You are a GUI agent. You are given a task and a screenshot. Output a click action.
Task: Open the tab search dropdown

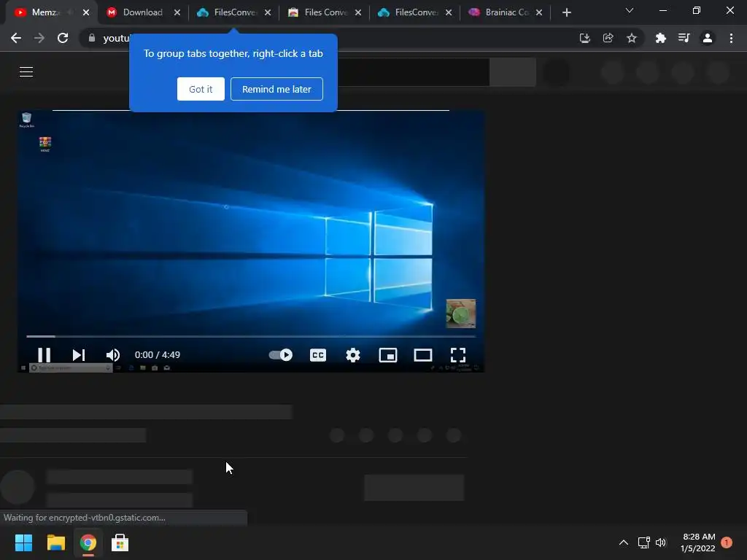point(630,10)
